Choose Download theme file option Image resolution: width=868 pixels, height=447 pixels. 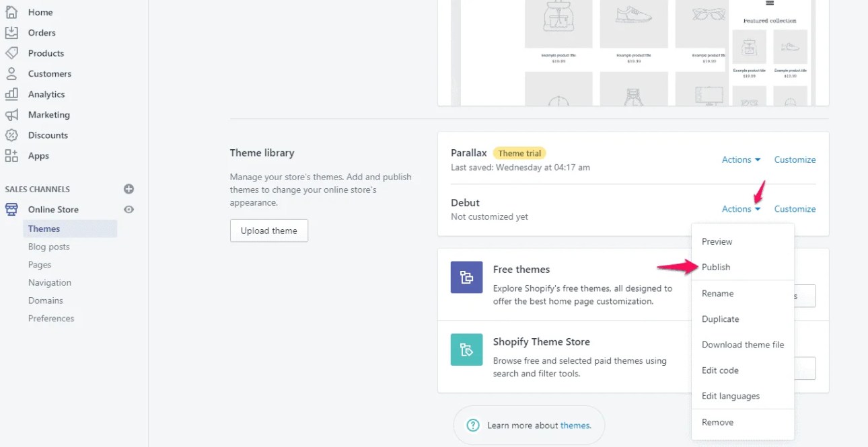743,344
